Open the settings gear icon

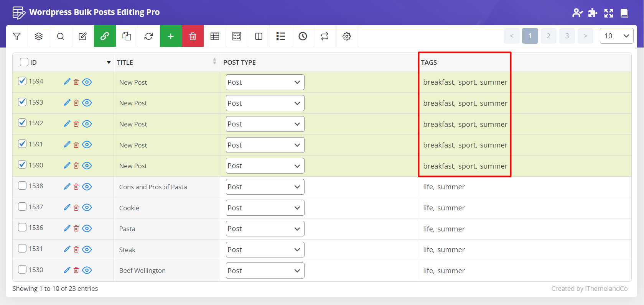pos(347,36)
